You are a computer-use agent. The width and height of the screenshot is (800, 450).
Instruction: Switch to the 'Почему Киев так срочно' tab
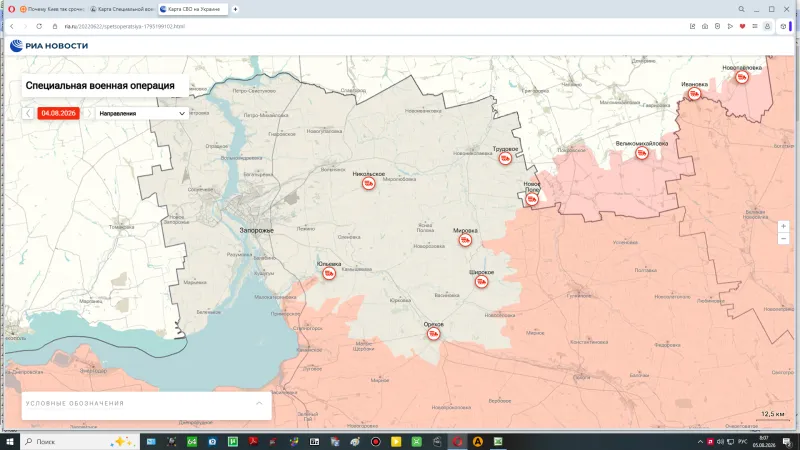52,9
